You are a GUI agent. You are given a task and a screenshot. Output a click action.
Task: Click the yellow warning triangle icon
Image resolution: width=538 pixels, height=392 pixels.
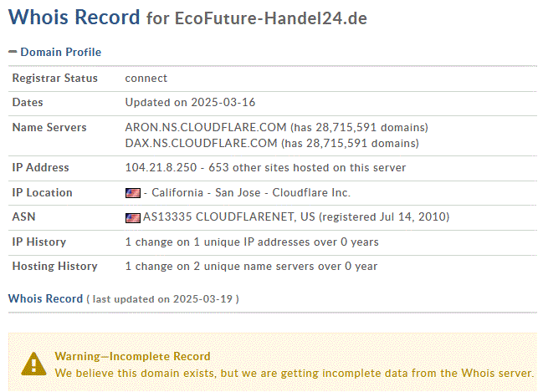tap(33, 364)
